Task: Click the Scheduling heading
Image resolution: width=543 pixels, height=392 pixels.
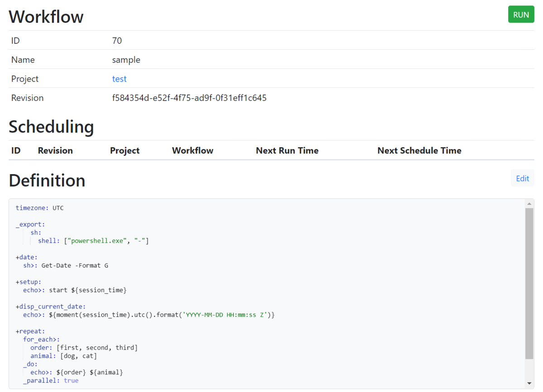Action: coord(51,127)
